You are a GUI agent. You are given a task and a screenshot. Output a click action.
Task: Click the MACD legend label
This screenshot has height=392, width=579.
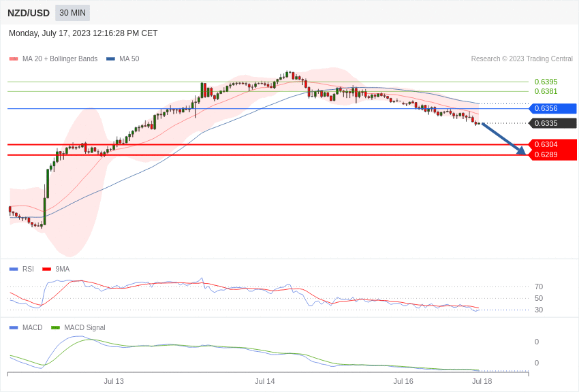tap(33, 327)
